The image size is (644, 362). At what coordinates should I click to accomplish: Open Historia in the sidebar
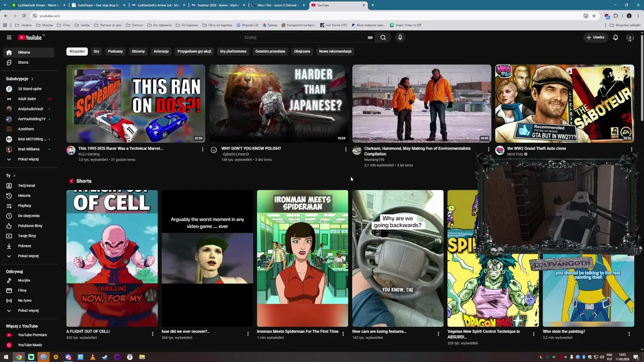[28, 196]
